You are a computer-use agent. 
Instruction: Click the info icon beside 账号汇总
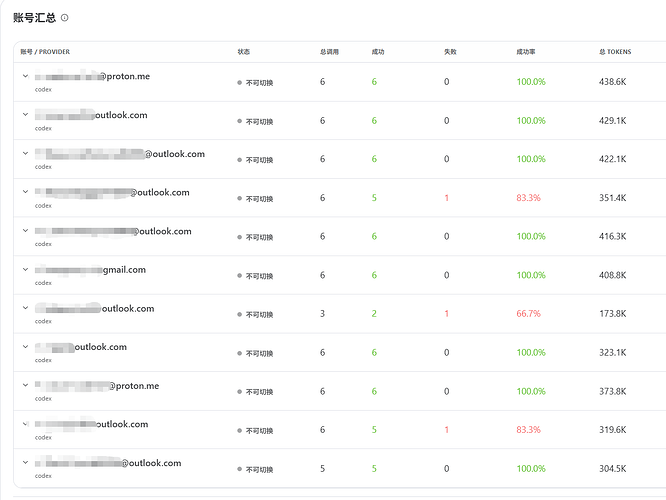pos(65,18)
